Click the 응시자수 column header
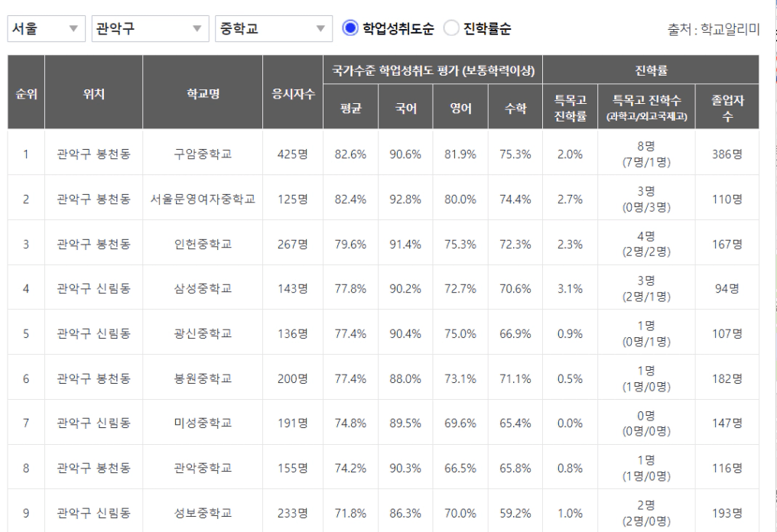 pos(293,92)
